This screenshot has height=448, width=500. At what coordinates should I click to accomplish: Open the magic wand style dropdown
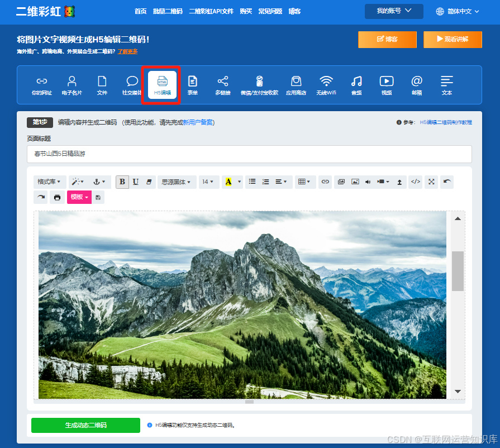(78, 182)
